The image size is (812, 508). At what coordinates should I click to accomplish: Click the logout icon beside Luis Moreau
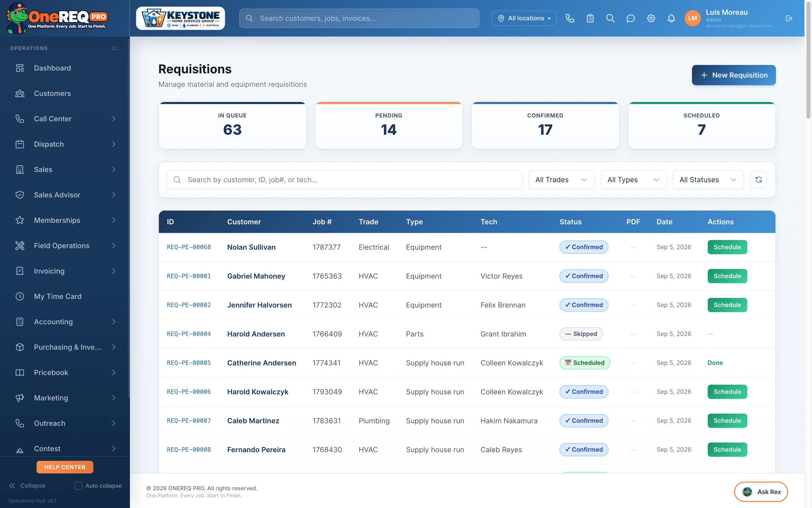coord(789,18)
